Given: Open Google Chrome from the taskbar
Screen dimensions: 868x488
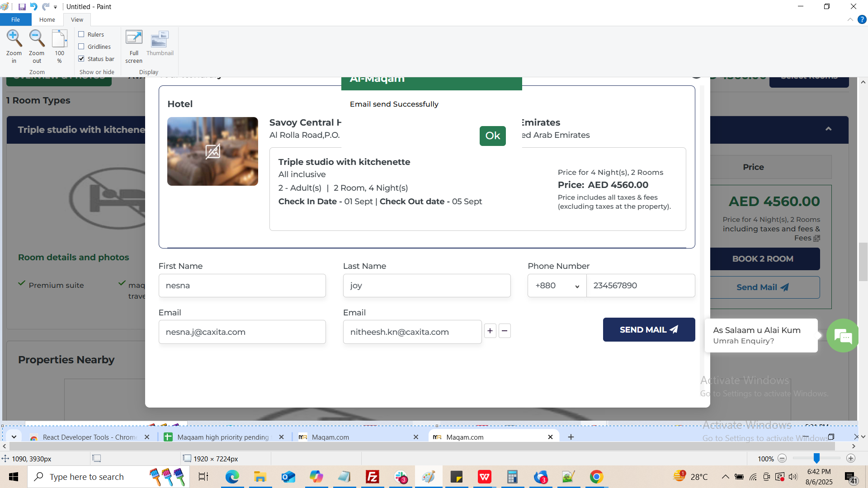Looking at the screenshot, I should 596,477.
